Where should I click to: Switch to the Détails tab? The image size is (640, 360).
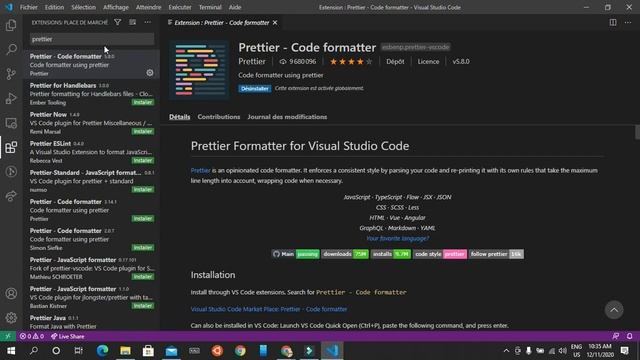tap(180, 117)
